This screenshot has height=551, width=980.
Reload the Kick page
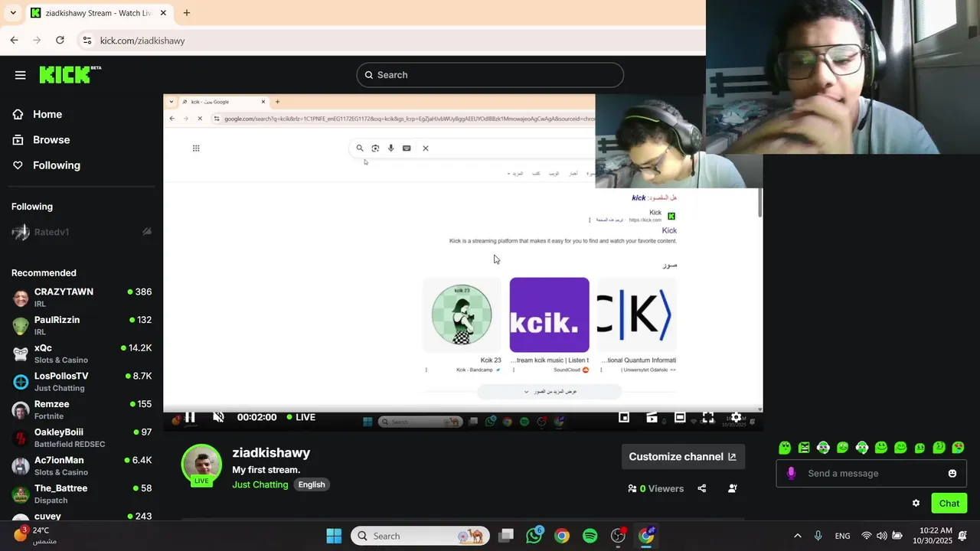tap(60, 41)
